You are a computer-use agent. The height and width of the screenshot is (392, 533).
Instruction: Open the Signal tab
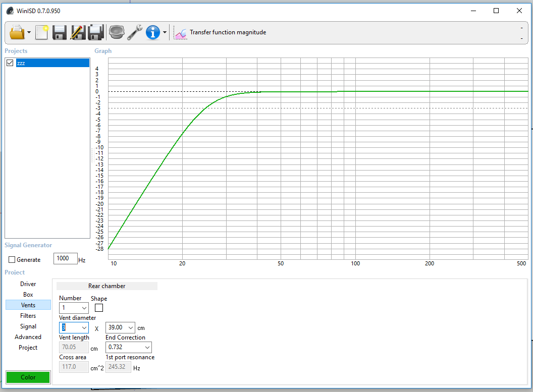click(x=28, y=326)
